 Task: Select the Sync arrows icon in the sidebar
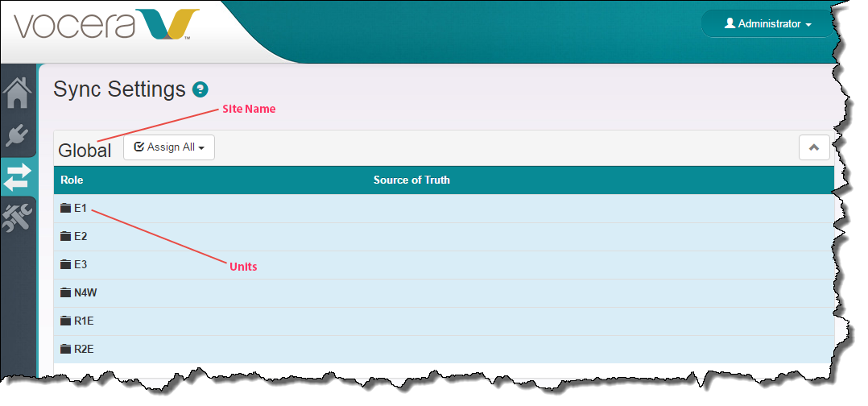17,177
